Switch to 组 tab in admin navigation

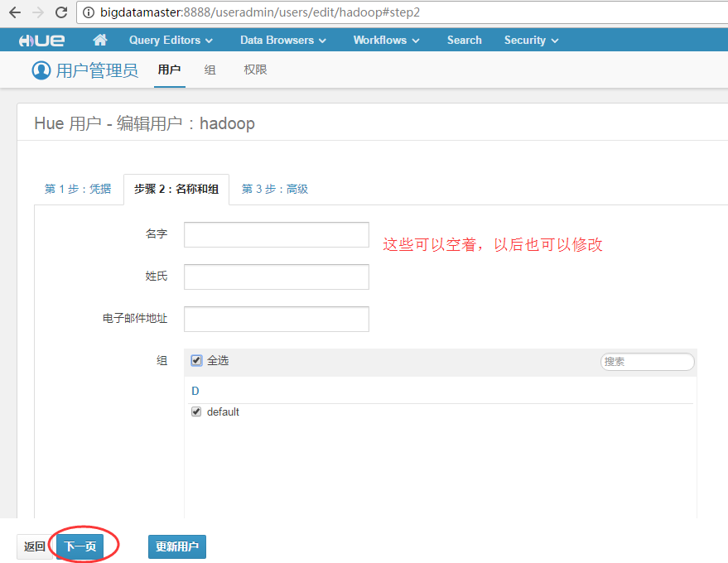pyautogui.click(x=210, y=70)
